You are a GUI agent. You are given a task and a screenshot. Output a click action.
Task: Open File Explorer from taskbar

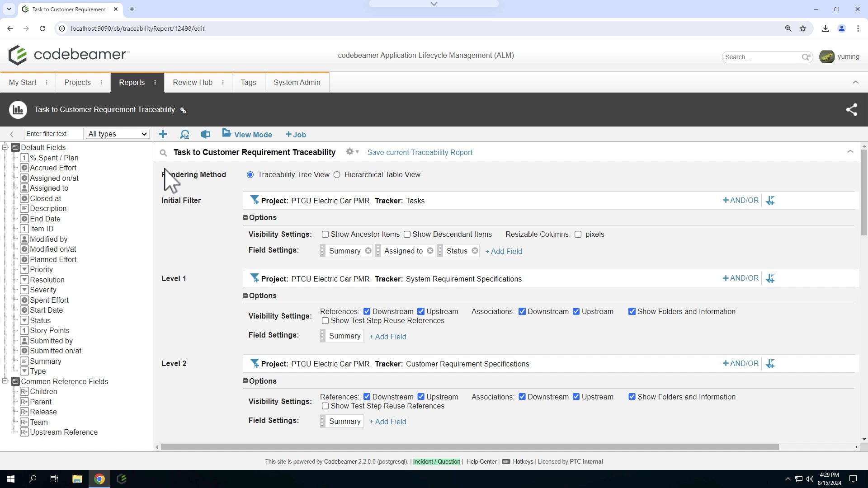click(77, 479)
